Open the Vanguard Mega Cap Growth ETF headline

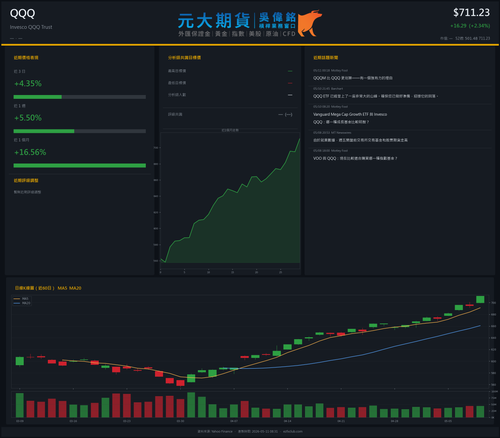tap(350, 118)
